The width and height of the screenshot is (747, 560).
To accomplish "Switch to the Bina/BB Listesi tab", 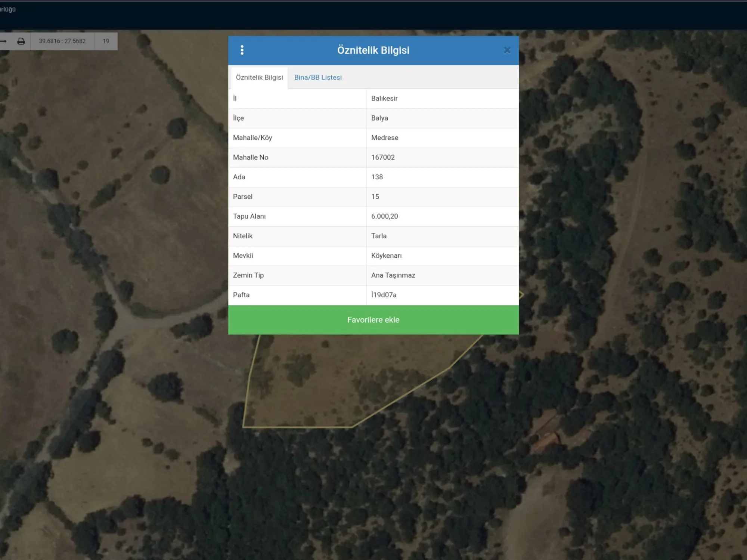I will pyautogui.click(x=318, y=77).
